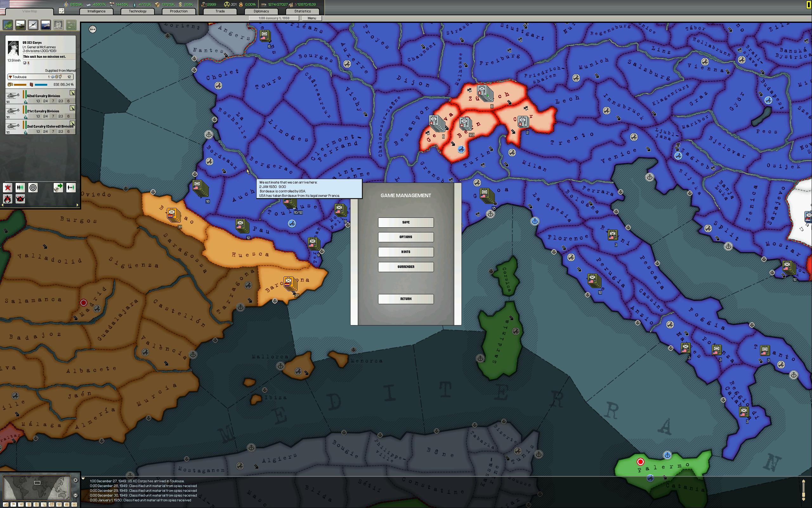Click the crossed-out horned helmet icon

[20, 199]
